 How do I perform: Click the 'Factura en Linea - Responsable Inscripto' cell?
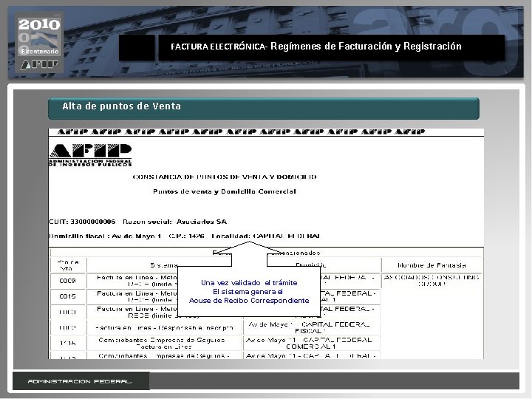coord(164,328)
